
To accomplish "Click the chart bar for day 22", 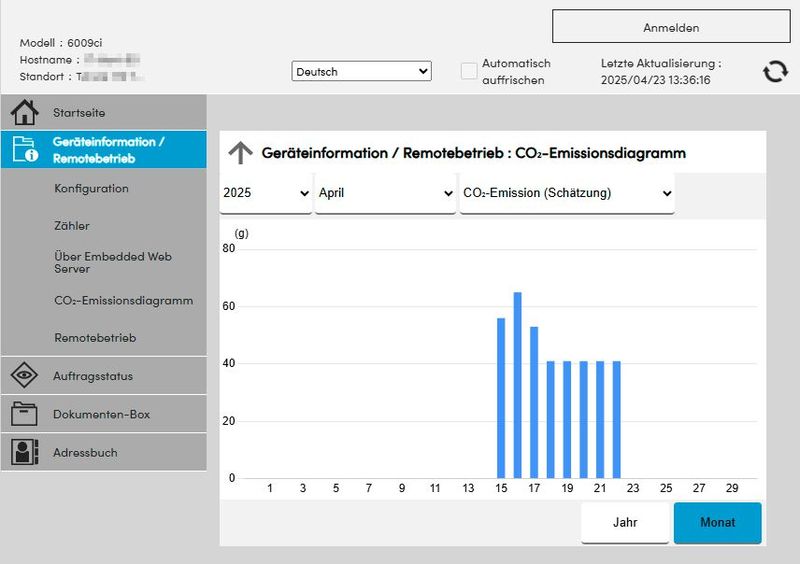I will 616,420.
